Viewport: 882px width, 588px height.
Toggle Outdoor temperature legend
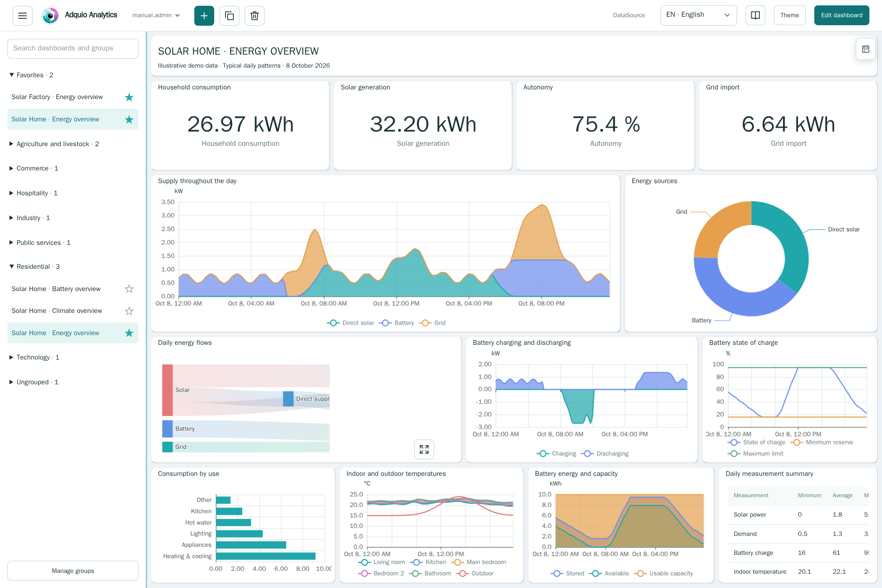click(475, 573)
